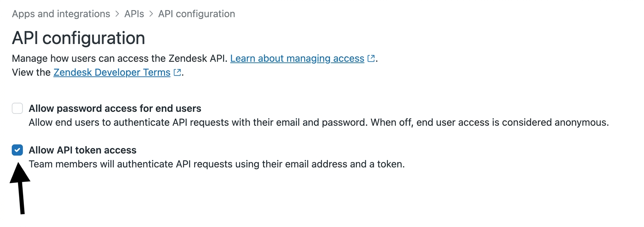Click the end user anonymous access description
The width and height of the screenshot is (644, 227).
[319, 122]
